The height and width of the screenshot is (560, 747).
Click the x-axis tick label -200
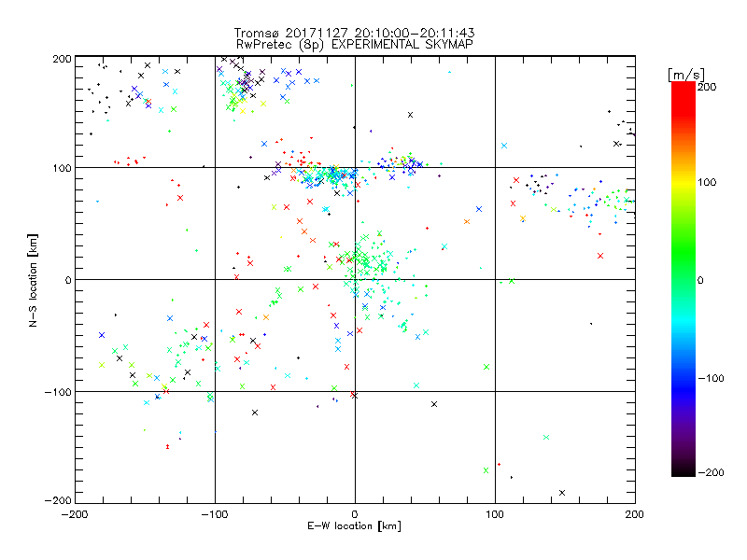(x=75, y=515)
